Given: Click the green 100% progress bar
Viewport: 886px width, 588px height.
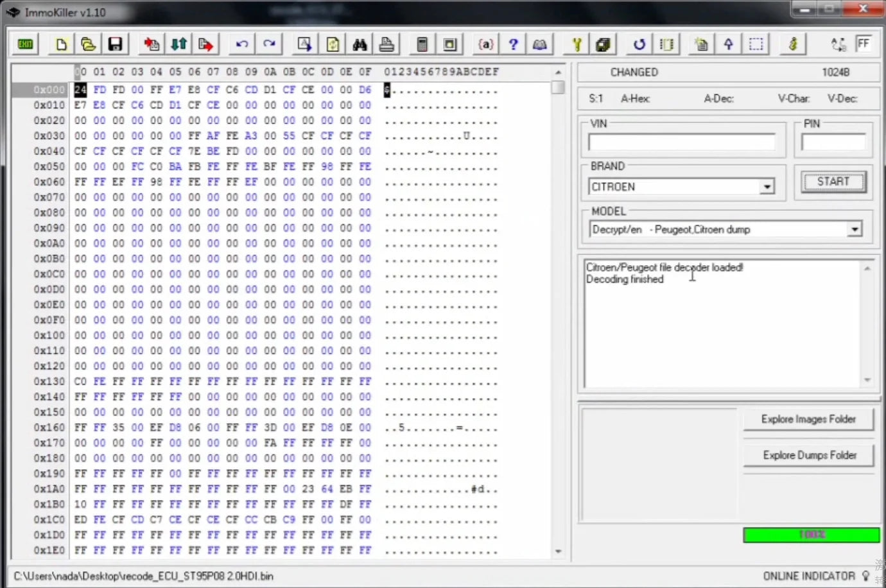Looking at the screenshot, I should click(x=811, y=535).
